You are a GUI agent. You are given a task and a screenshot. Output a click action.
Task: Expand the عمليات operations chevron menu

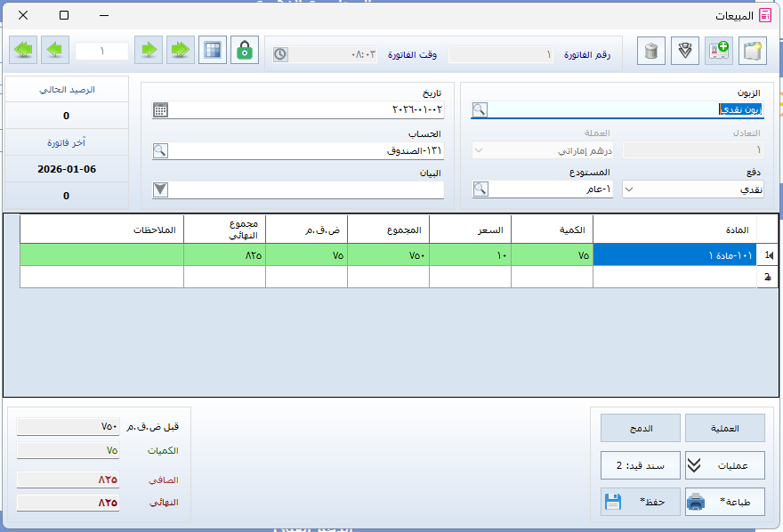click(695, 464)
